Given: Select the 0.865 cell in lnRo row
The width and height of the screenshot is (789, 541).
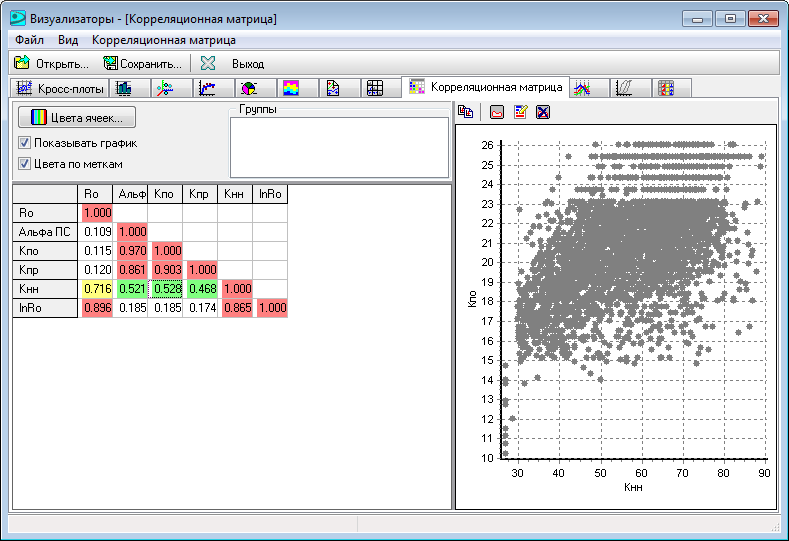Looking at the screenshot, I should coord(237,308).
